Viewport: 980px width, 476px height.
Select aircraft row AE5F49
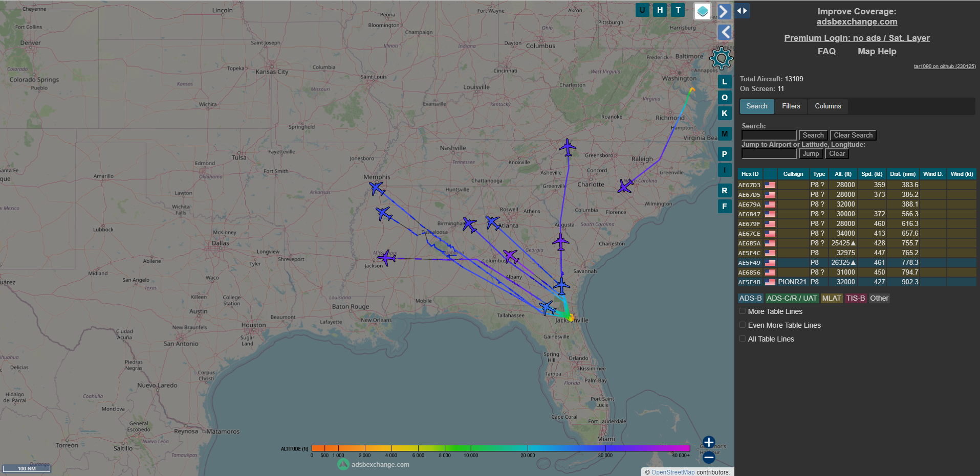click(x=857, y=263)
